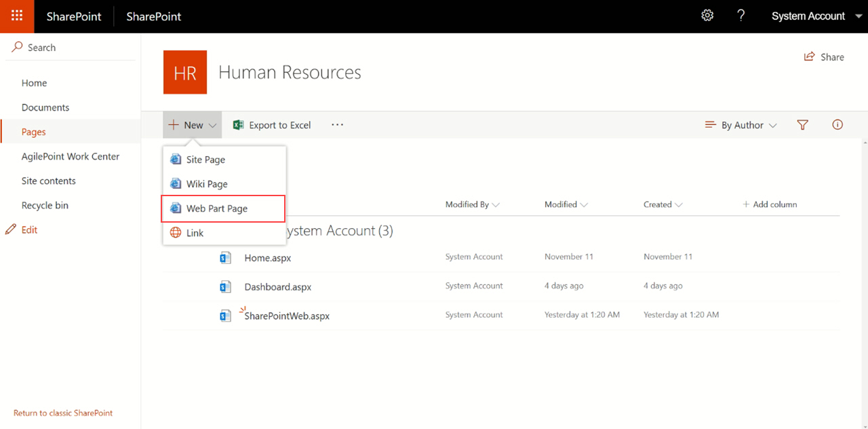The image size is (868, 429).
Task: Open the Home.aspx file
Action: tap(268, 258)
